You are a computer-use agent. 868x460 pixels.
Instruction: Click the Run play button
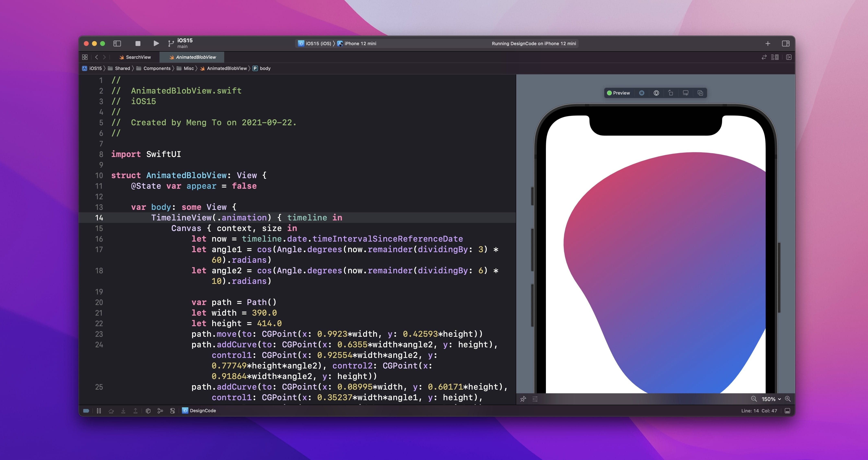tap(156, 44)
